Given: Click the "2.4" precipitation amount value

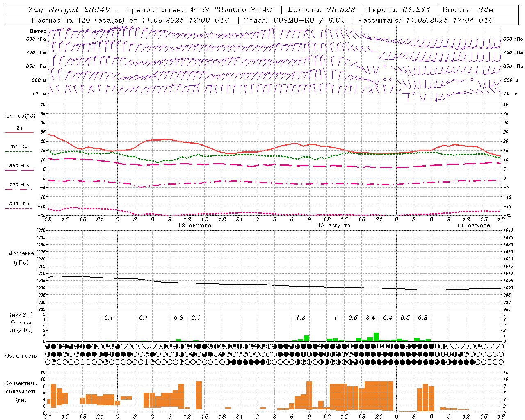Looking at the screenshot, I should click(370, 317).
